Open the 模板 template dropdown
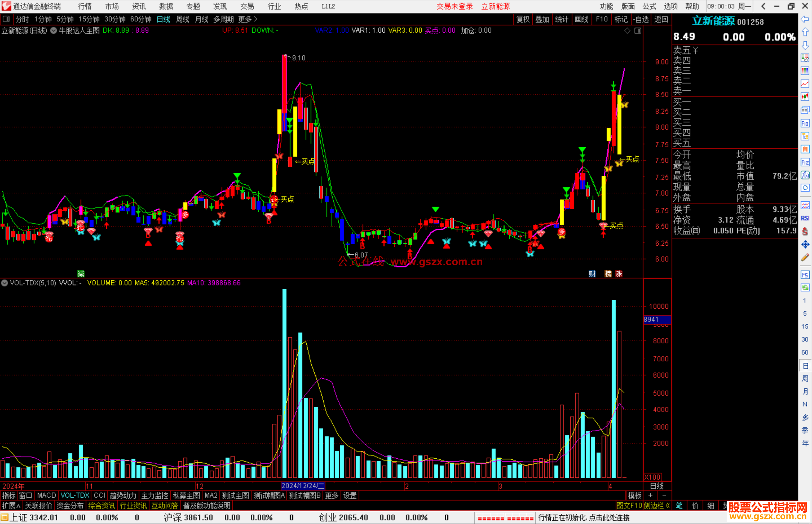 (x=635, y=495)
